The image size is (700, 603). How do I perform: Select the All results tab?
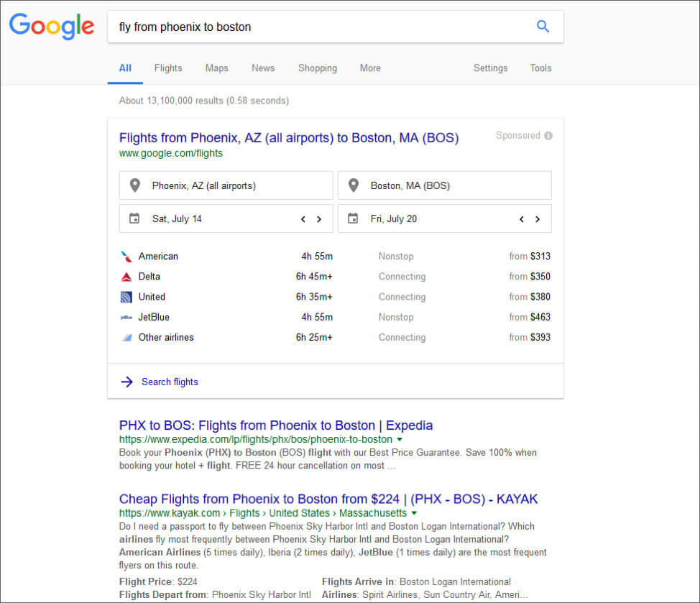tap(125, 68)
